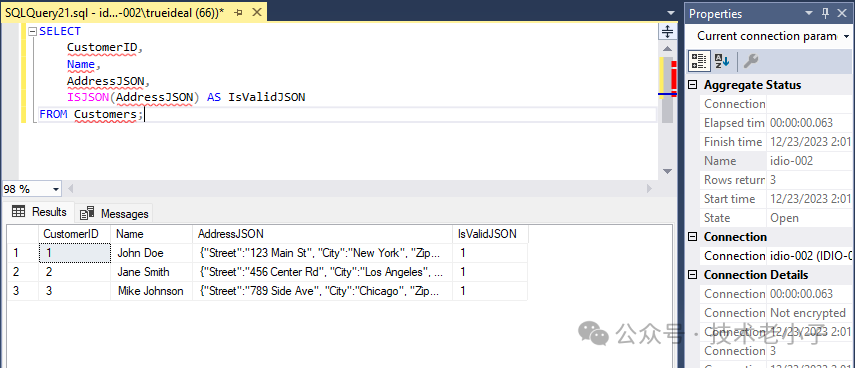Viewport: 855px width, 368px height.
Task: Click the IsValidJSON column header
Action: [x=491, y=234]
